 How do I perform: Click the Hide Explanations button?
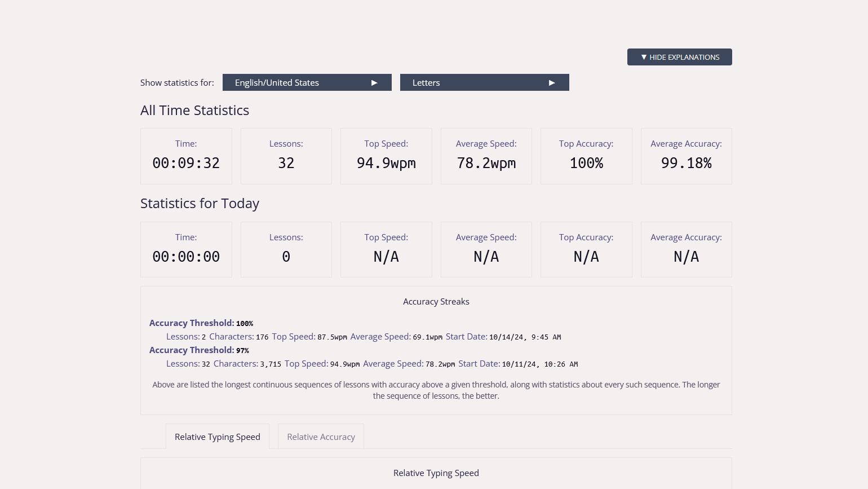point(679,57)
